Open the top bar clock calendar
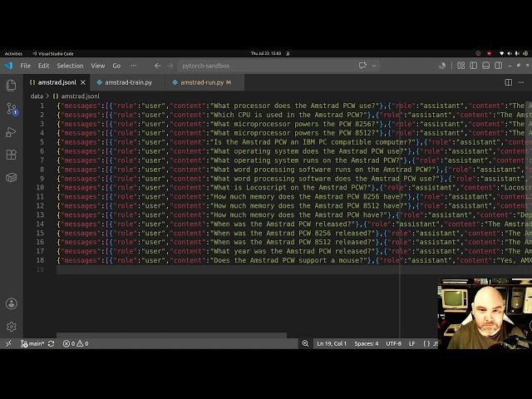 (266, 53)
